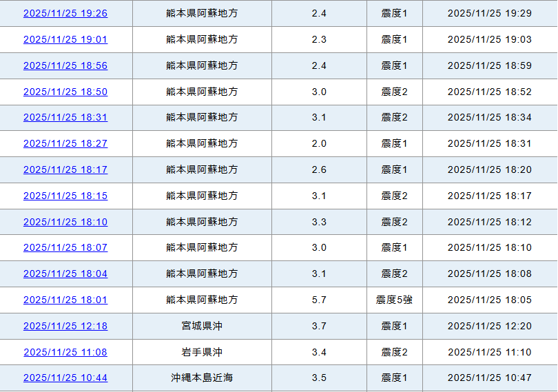Select announcement time 2025/11/25 18:17
558x392 pixels.
click(490, 196)
